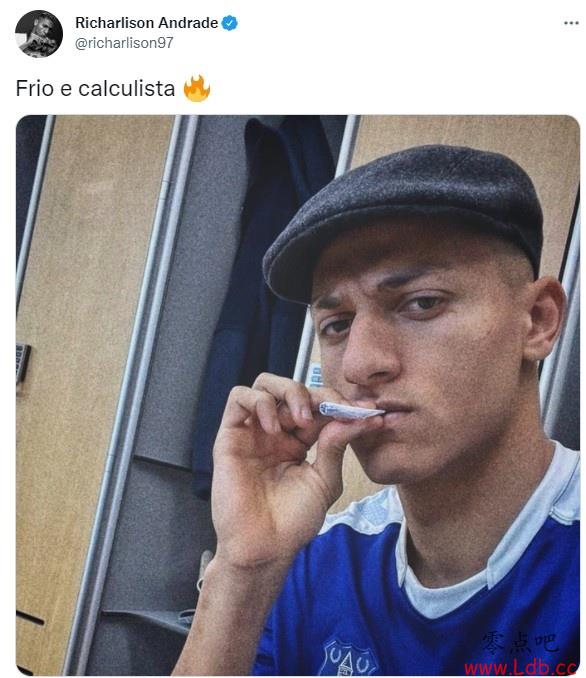Click the fire emoji in the tweet
This screenshot has height=678, width=586.
(196, 89)
